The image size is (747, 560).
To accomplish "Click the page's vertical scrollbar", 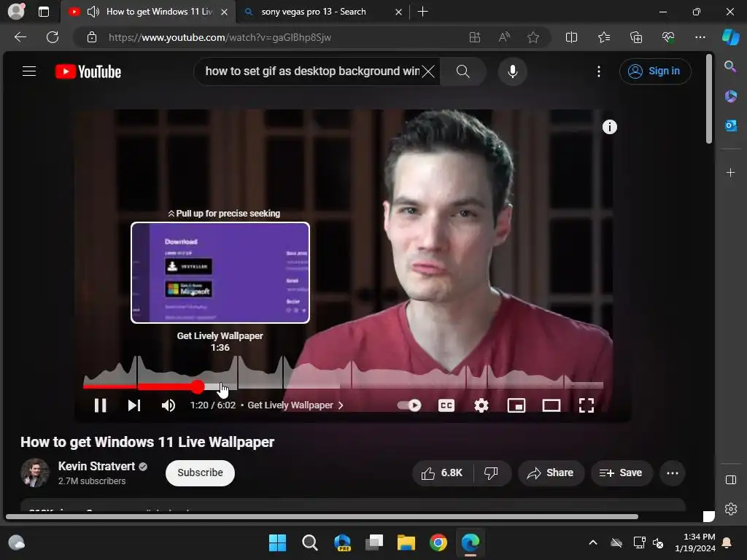I will pyautogui.click(x=709, y=98).
